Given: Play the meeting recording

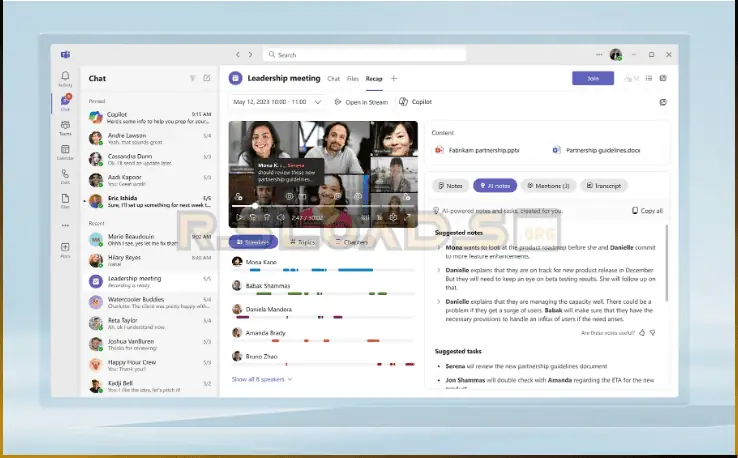Looking at the screenshot, I should 239,217.
